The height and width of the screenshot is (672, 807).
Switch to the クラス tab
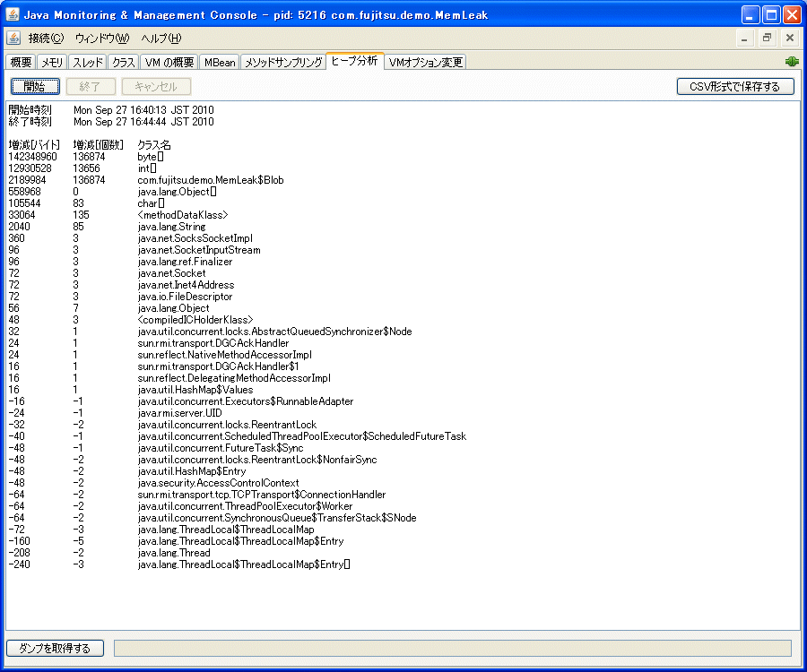[x=124, y=62]
